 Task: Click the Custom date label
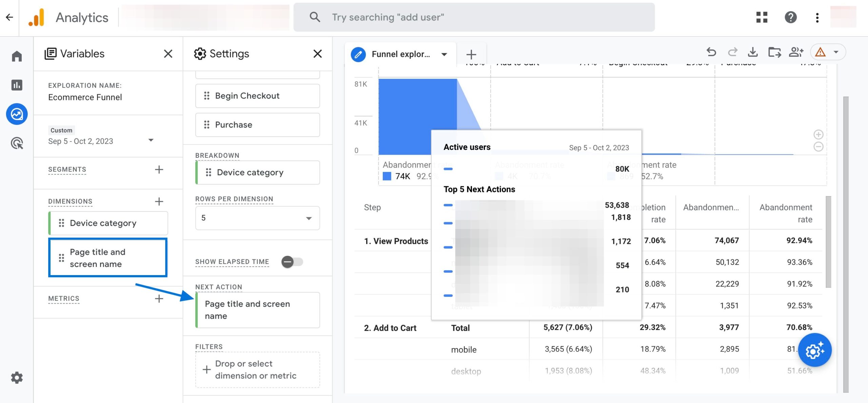point(61,130)
